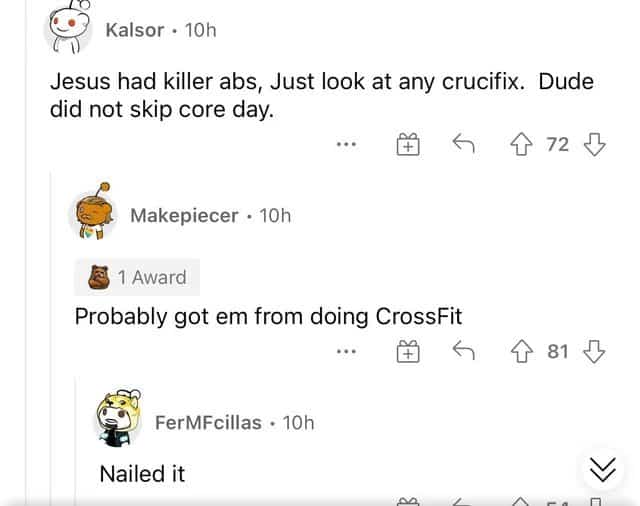Open more options on Kalsor's comment

(x=347, y=146)
